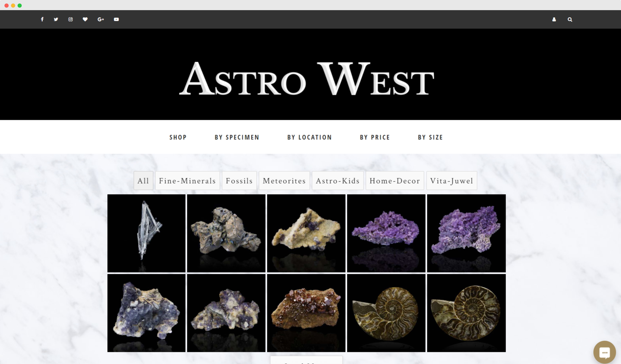Filter products by Astro-Kids
Screen dimensions: 621x364
[338, 181]
